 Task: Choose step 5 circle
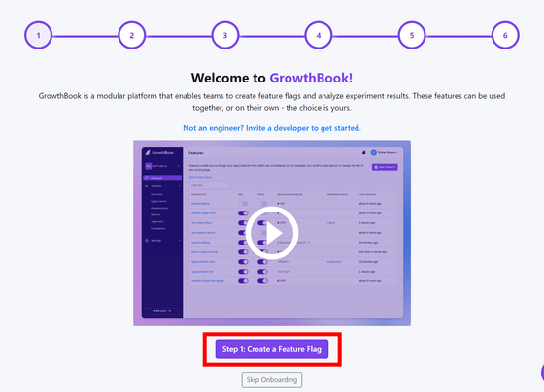(x=412, y=35)
